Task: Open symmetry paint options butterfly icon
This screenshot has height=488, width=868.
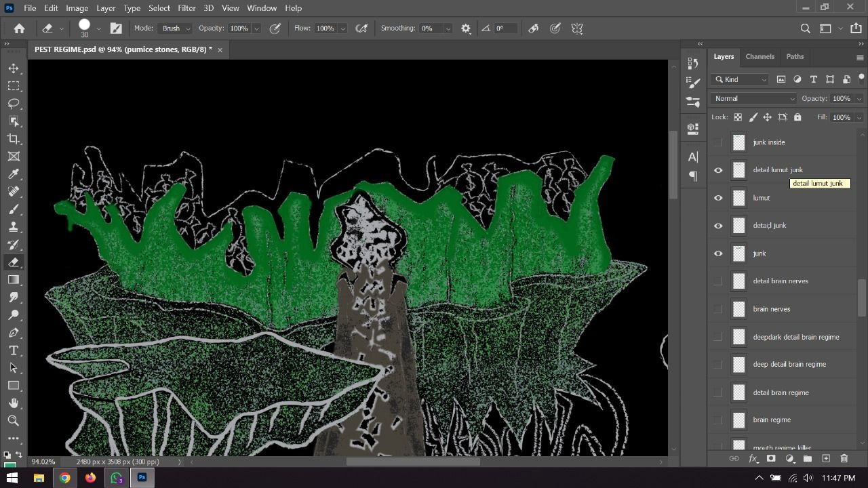Action: 577,28
